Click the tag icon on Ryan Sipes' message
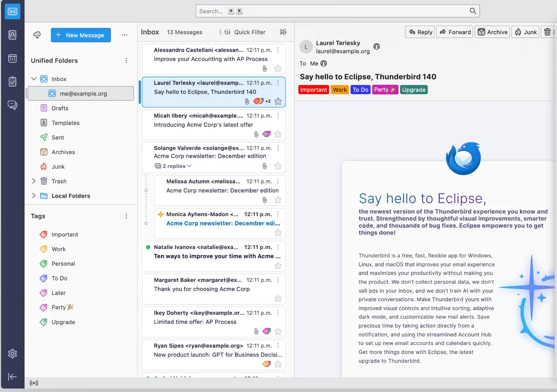The image size is (557, 392). (x=267, y=364)
